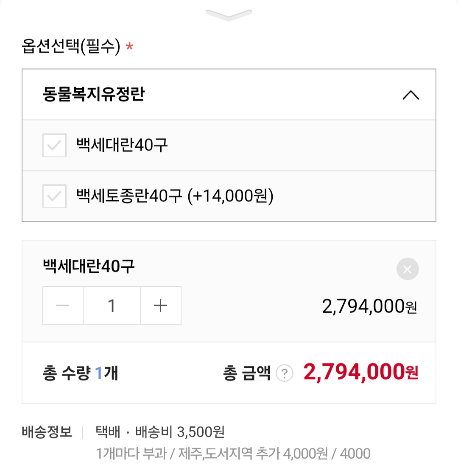Increase quantity with the plus button

tap(161, 305)
